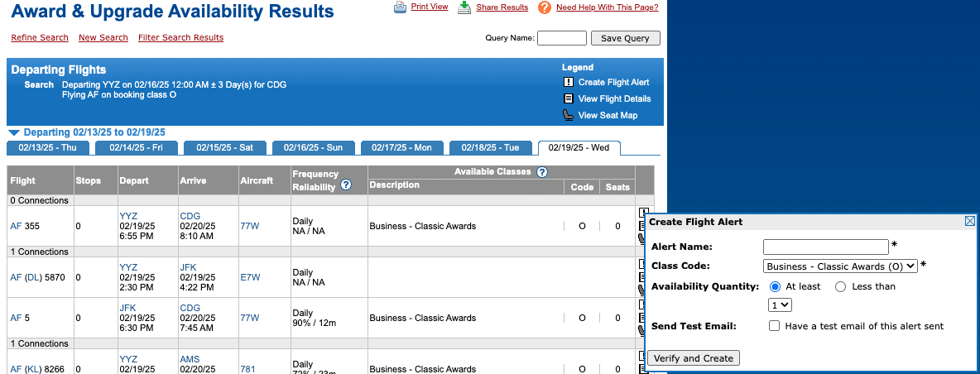Screen dimensions: 980x374
Task: Open the Class Code dropdown
Action: coord(840,266)
